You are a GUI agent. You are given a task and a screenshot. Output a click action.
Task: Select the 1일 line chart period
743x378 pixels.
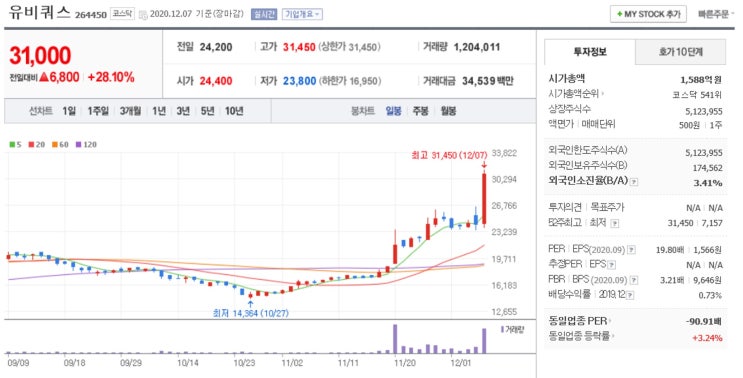pyautogui.click(x=69, y=111)
